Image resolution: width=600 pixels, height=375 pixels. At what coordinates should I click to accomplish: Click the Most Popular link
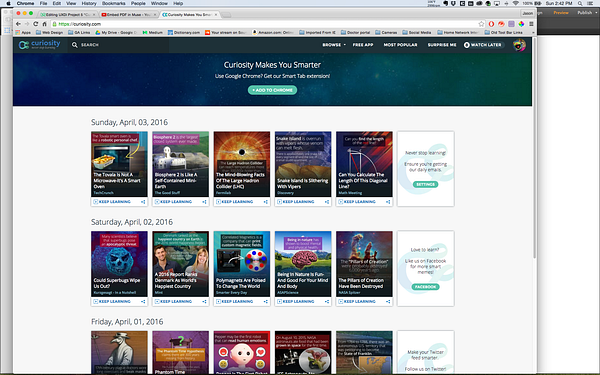pos(400,45)
